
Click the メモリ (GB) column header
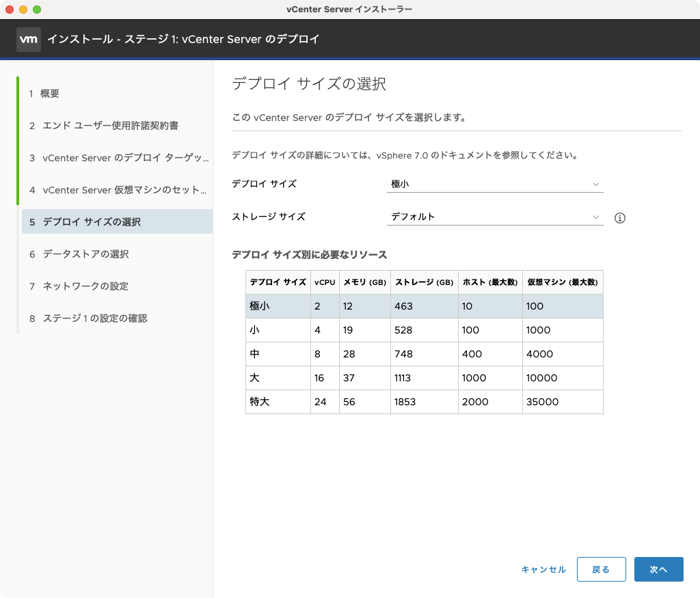[x=365, y=282]
